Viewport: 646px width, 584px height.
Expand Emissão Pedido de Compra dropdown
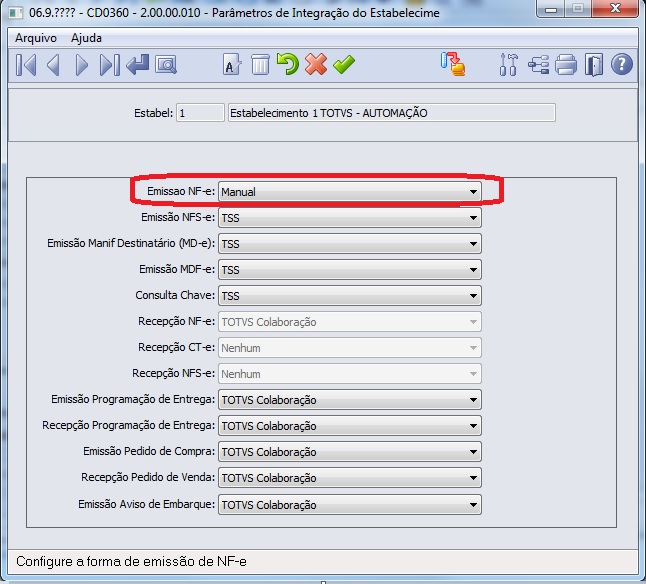(x=349, y=452)
